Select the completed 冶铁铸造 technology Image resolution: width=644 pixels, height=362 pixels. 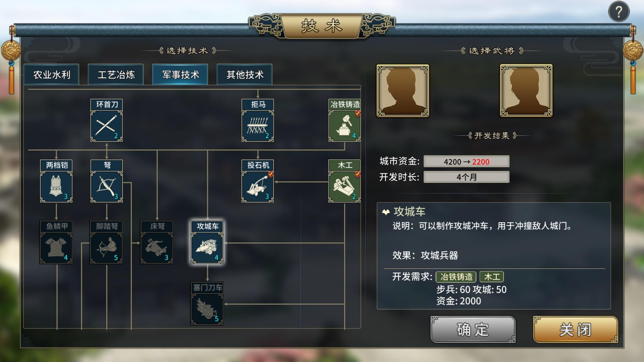pyautogui.click(x=344, y=120)
